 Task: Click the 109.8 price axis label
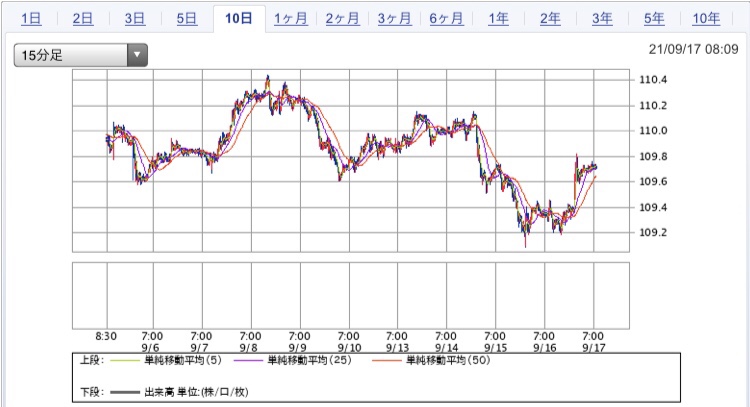pyautogui.click(x=653, y=156)
